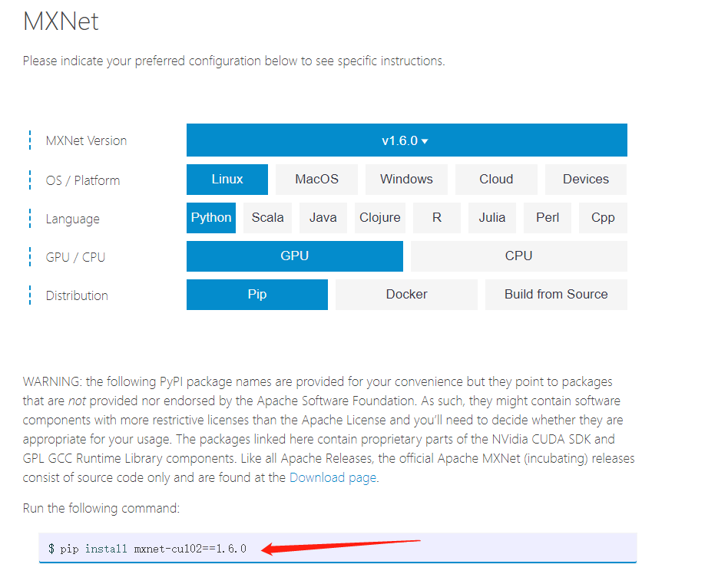
Task: Click the OS / Platform row label
Action: (x=83, y=180)
